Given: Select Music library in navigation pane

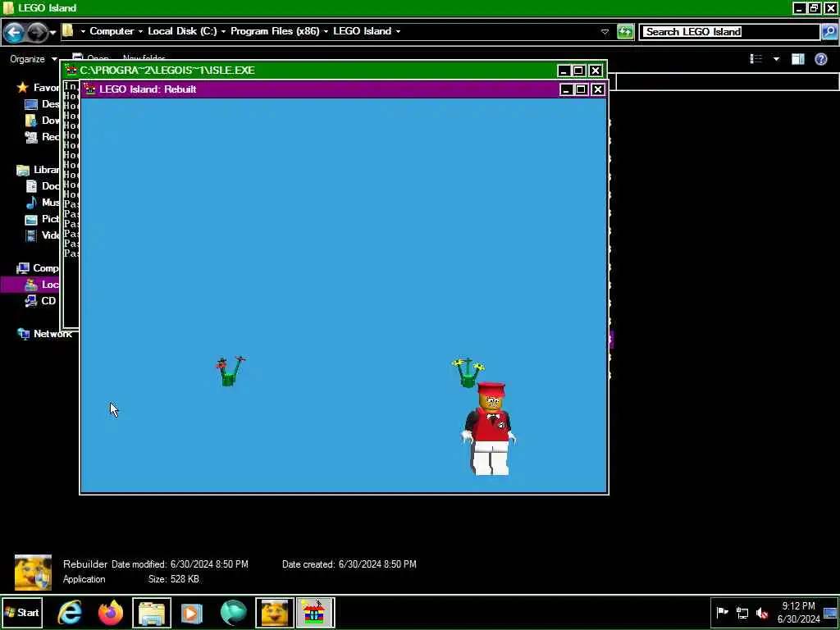Looking at the screenshot, I should (43, 203).
